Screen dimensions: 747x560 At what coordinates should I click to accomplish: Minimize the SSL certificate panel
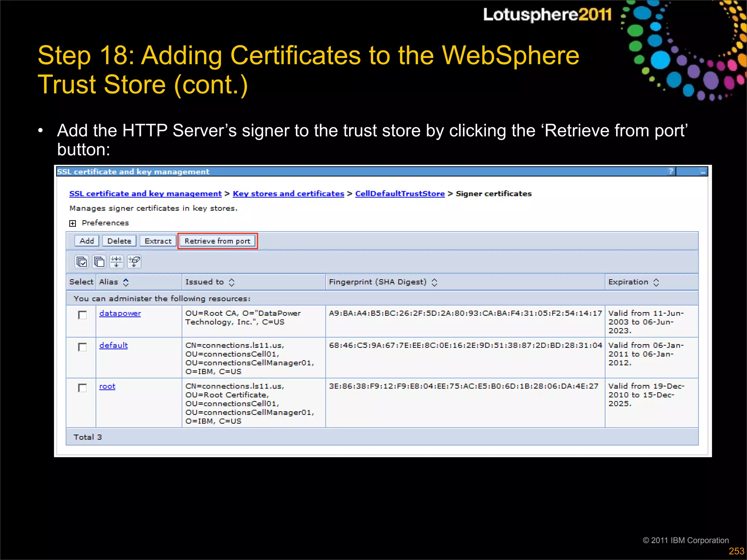point(703,172)
